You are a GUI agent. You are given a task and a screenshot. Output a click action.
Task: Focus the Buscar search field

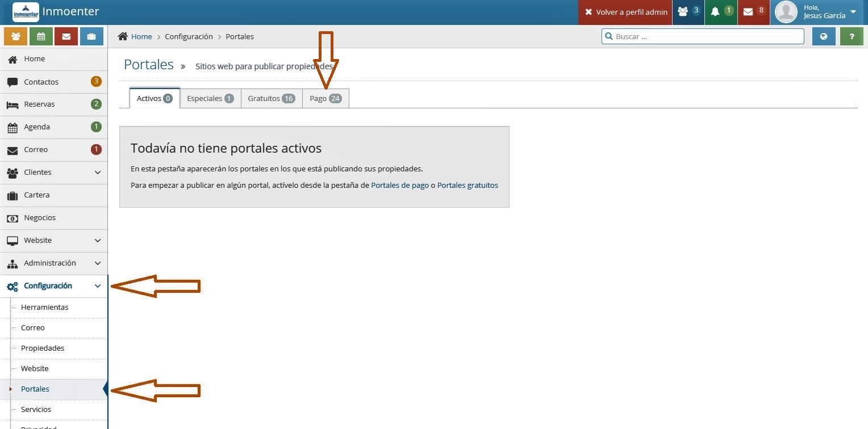click(703, 36)
